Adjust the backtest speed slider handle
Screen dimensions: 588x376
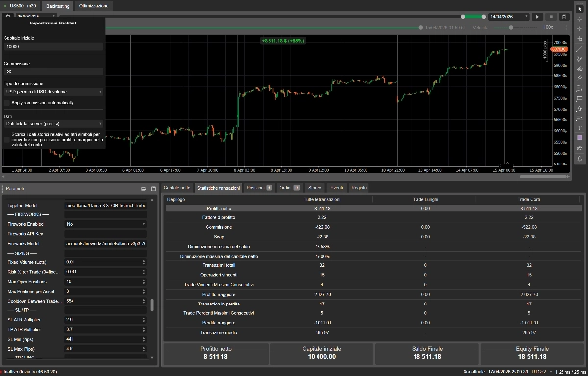[x=511, y=28]
